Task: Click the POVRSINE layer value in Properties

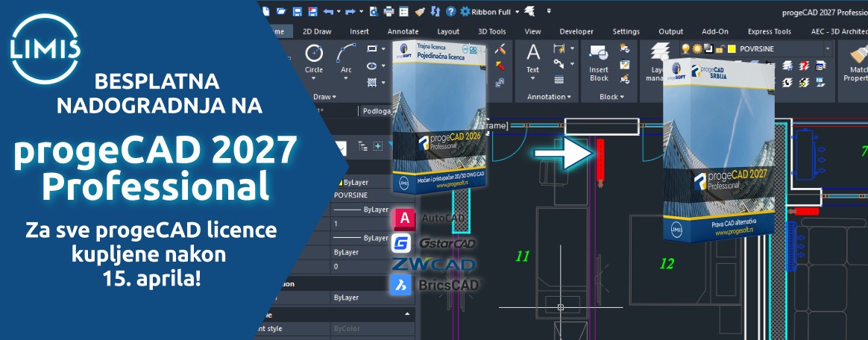Action: coord(351,195)
